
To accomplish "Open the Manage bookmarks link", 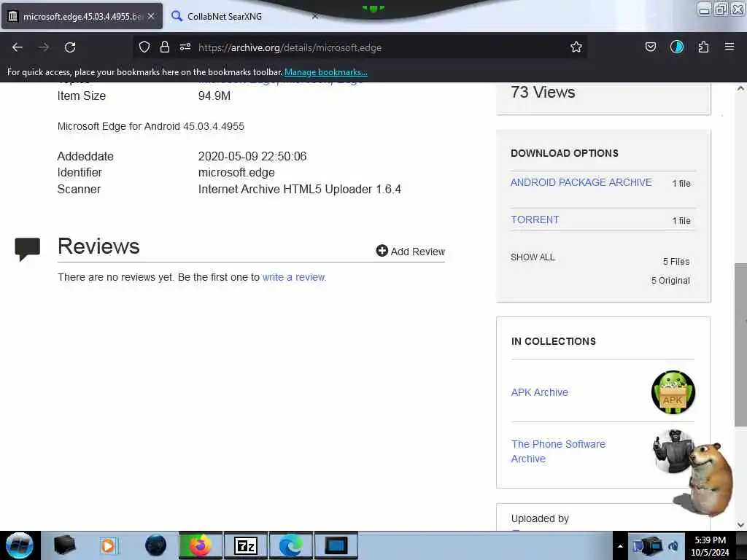I will point(326,72).
